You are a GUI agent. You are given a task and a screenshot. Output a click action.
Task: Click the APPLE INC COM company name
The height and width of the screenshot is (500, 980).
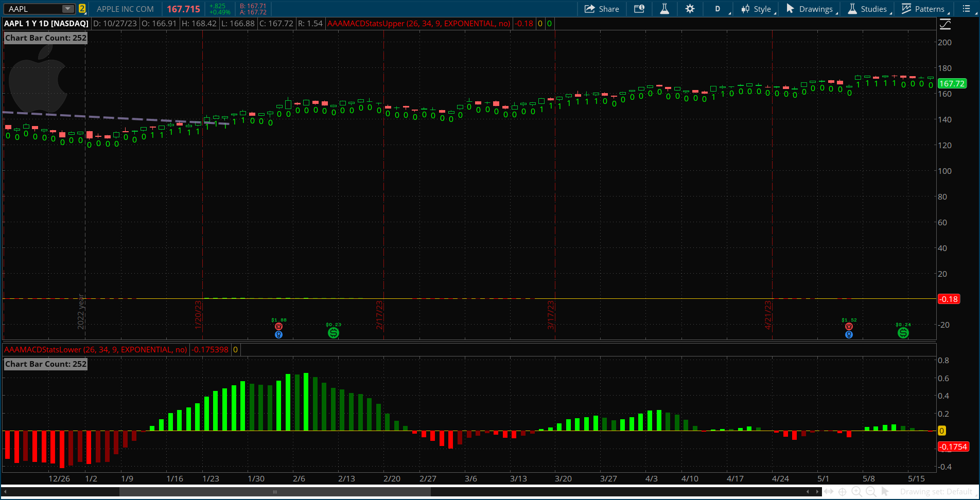click(x=125, y=9)
